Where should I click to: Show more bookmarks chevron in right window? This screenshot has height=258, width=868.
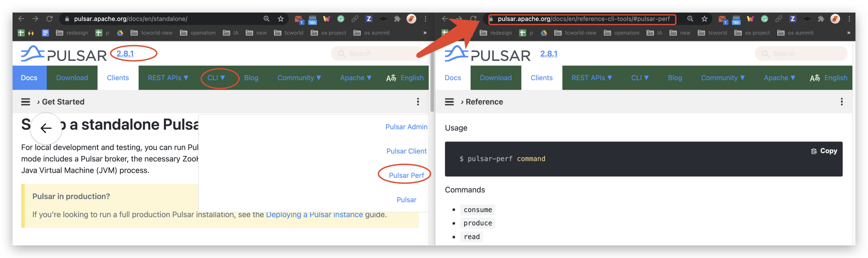coord(849,33)
